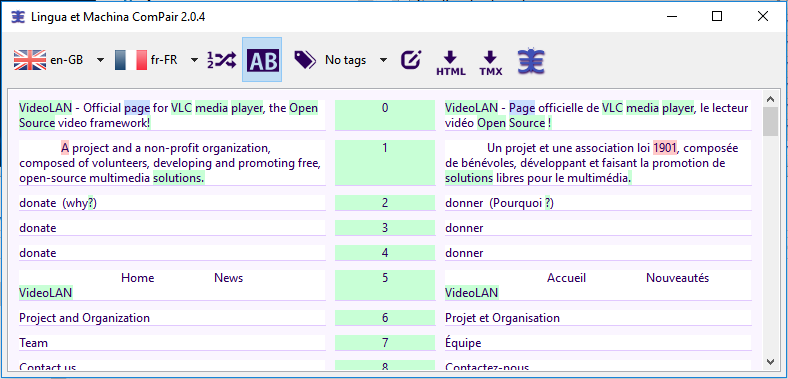Click the vertical scrollbar thumb
This screenshot has height=379, width=788.
point(769,121)
